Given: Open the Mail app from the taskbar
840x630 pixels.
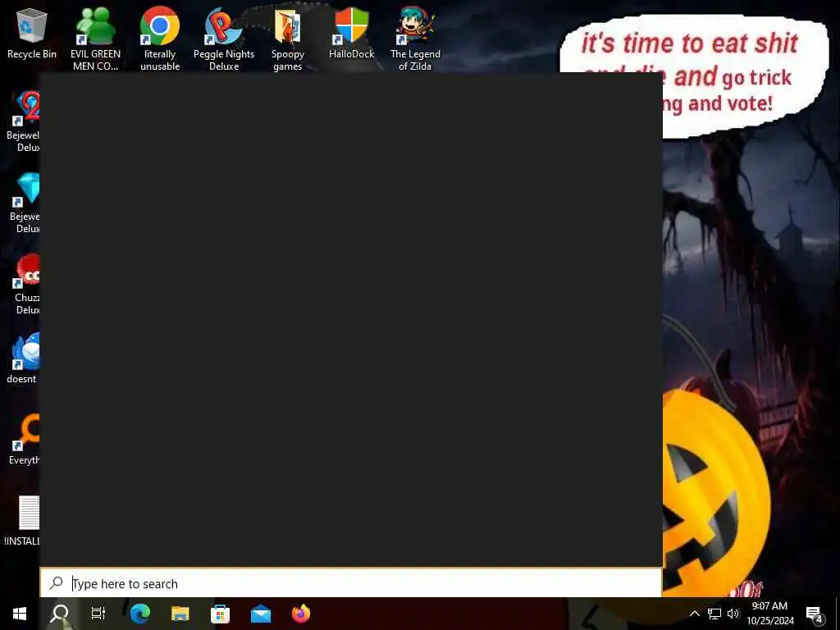Looking at the screenshot, I should 261,614.
